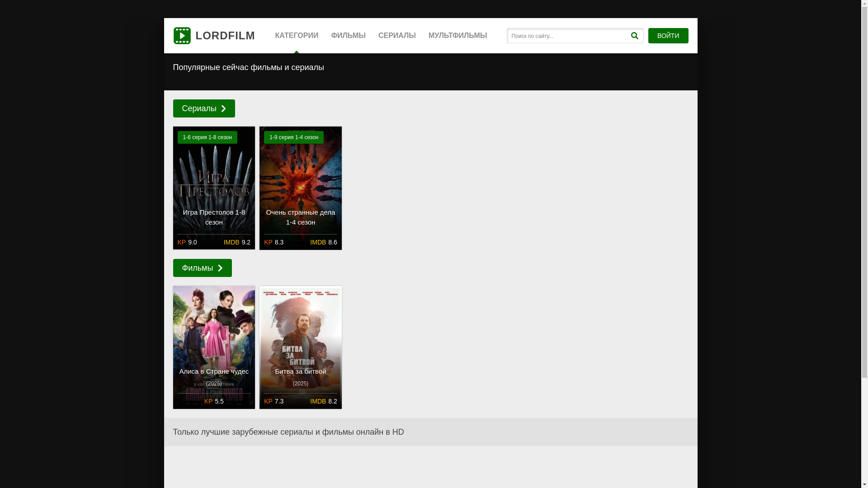Click the 1-9 серия 1-4 сезон badge
Viewport: 868px width, 488px height.
[294, 137]
